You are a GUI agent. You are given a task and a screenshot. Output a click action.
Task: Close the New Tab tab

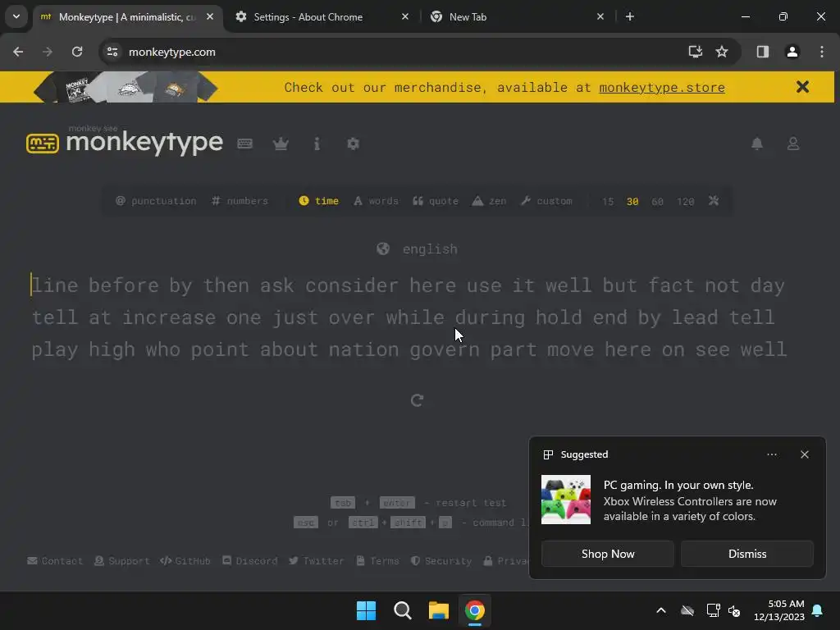[x=600, y=16]
